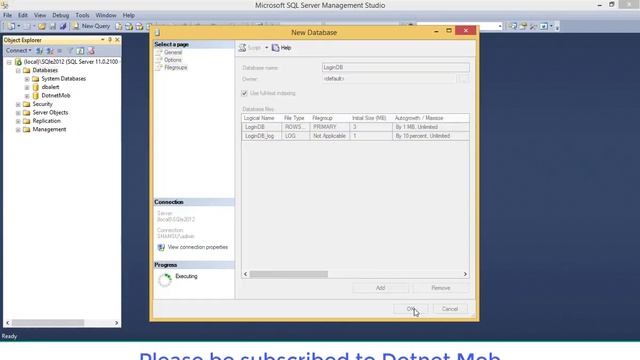This screenshot has height=360, width=640.
Task: Open the Object Explorer window position dropdown arrow
Action: pos(102,40)
